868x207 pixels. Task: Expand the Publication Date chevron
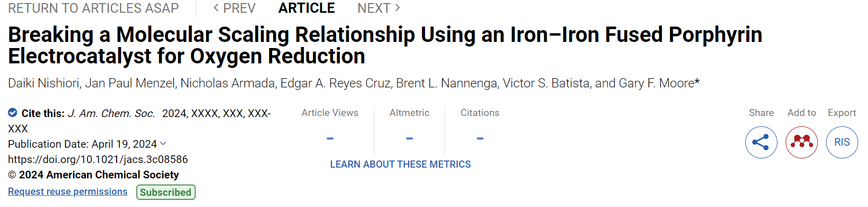(163, 144)
